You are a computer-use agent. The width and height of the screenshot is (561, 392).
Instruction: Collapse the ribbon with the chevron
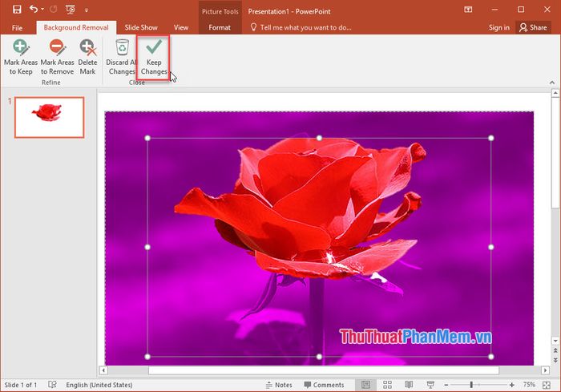pos(552,83)
